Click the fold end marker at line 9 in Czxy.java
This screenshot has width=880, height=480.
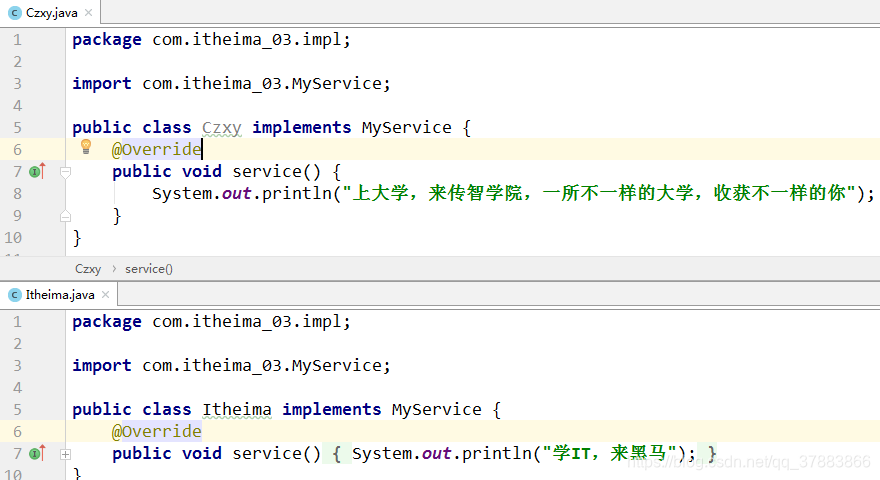pyautogui.click(x=65, y=216)
